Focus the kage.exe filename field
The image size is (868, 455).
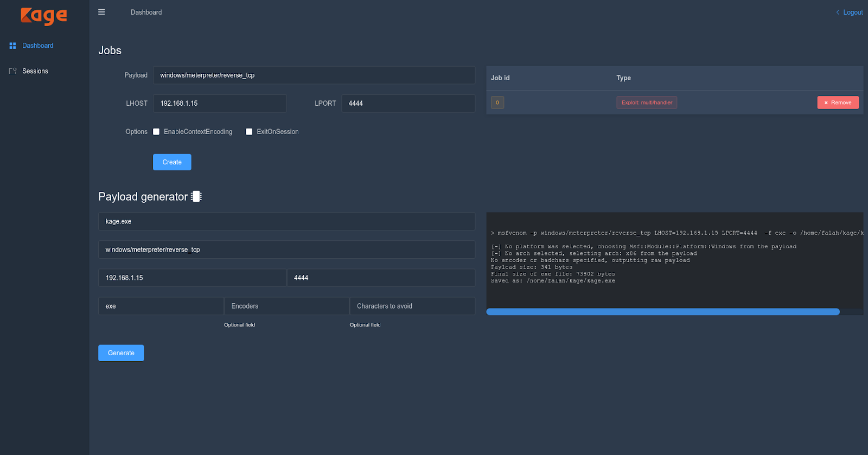(286, 221)
